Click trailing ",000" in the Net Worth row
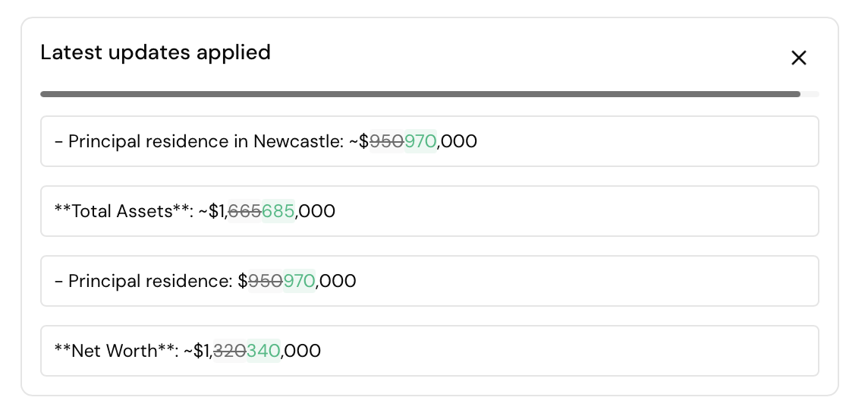868x410 pixels. (301, 351)
